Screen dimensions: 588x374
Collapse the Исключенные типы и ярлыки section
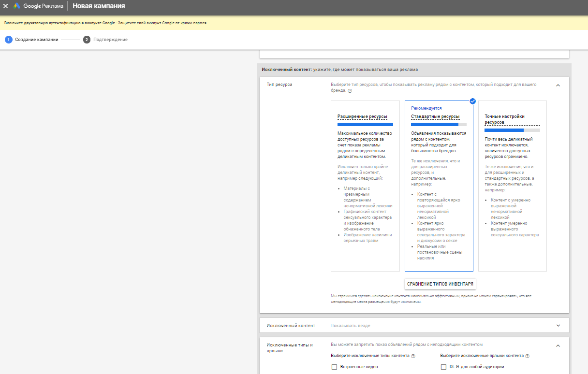(x=558, y=345)
